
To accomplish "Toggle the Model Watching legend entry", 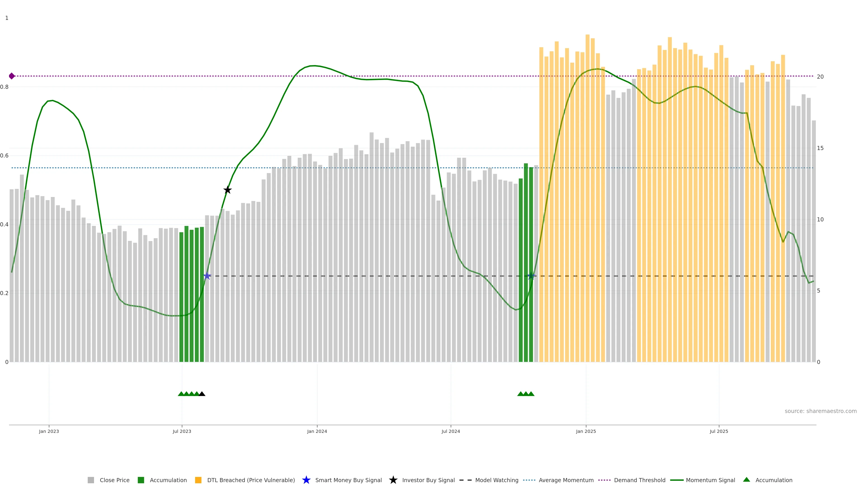I will click(496, 480).
